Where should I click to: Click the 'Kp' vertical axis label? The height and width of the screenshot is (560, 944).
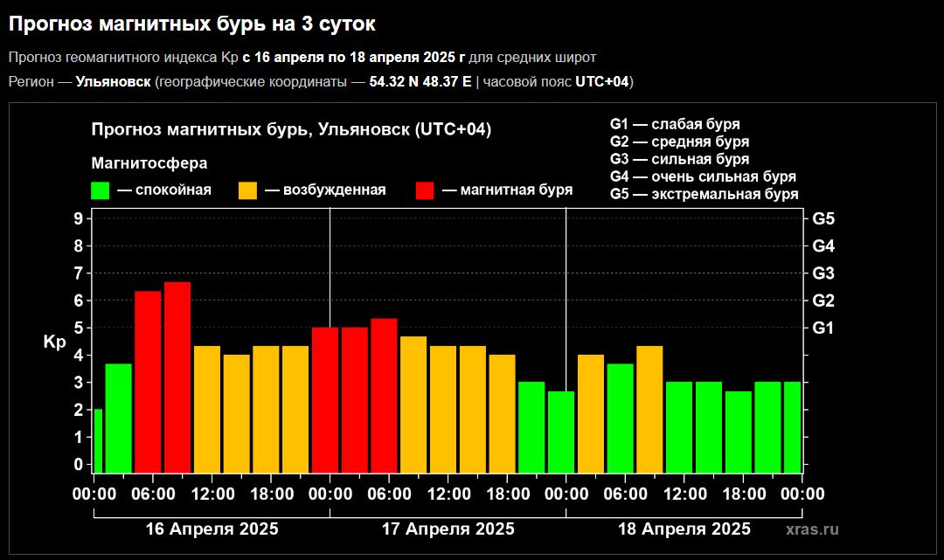coord(54,342)
